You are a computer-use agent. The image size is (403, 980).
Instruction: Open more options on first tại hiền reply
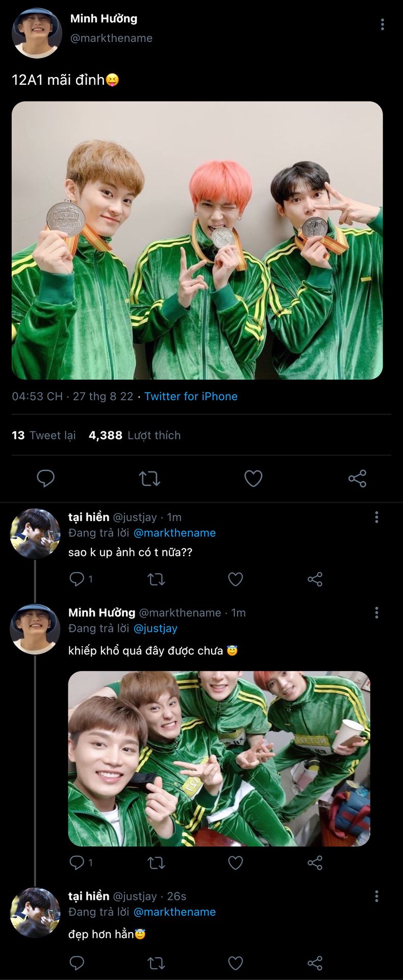[376, 517]
